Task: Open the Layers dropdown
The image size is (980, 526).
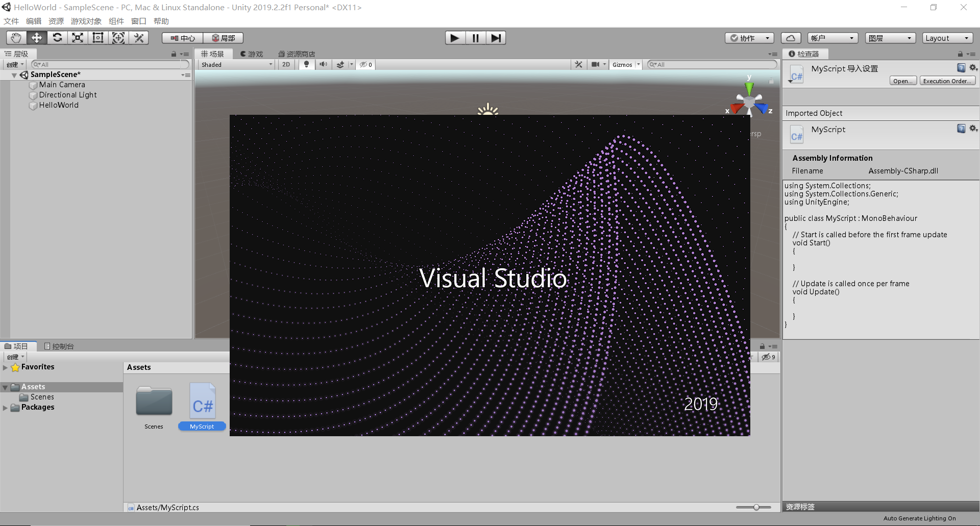Action: click(890, 38)
